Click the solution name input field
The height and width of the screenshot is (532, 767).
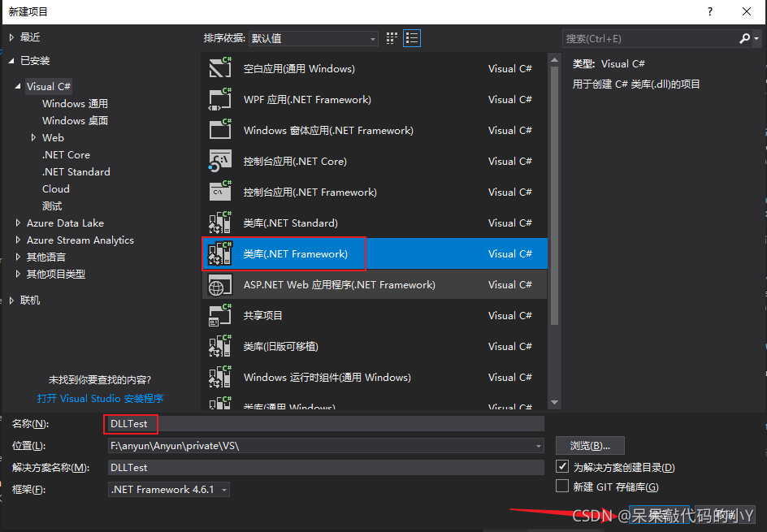point(326,468)
